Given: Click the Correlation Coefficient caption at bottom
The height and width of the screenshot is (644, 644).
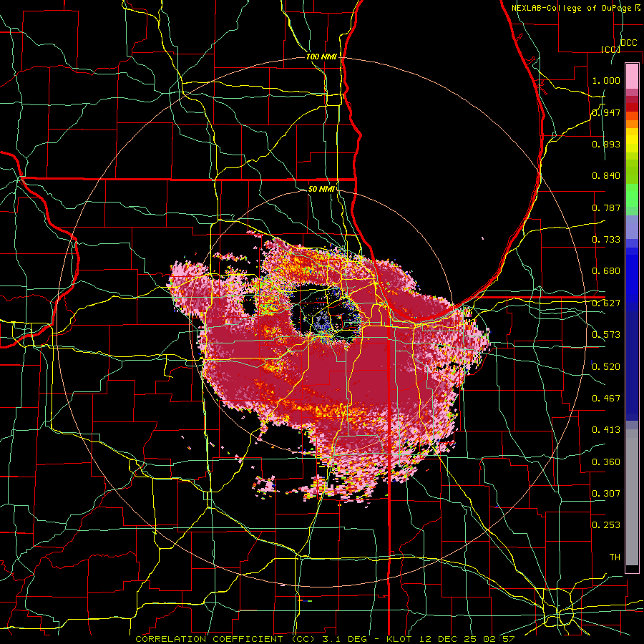Looking at the screenshot, I should click(324, 639).
